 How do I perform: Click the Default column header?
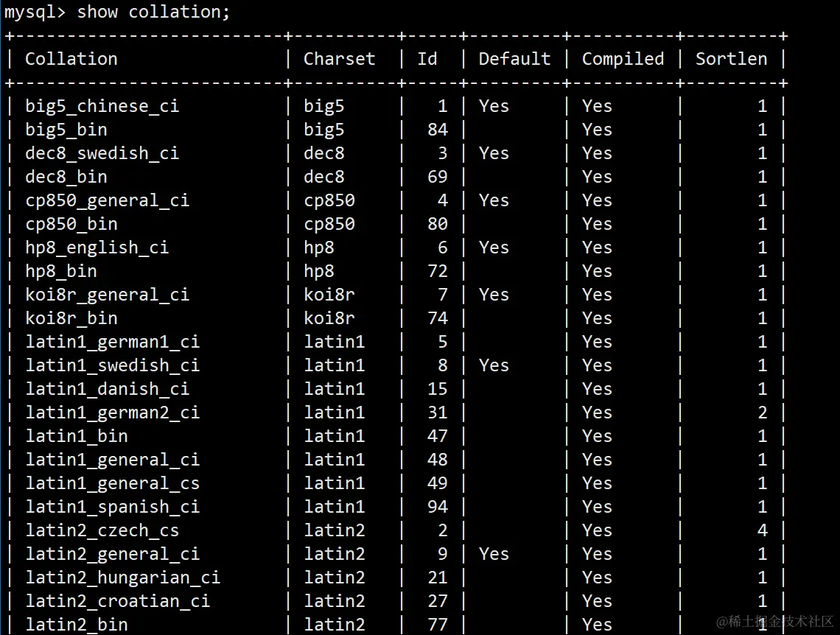(x=514, y=59)
